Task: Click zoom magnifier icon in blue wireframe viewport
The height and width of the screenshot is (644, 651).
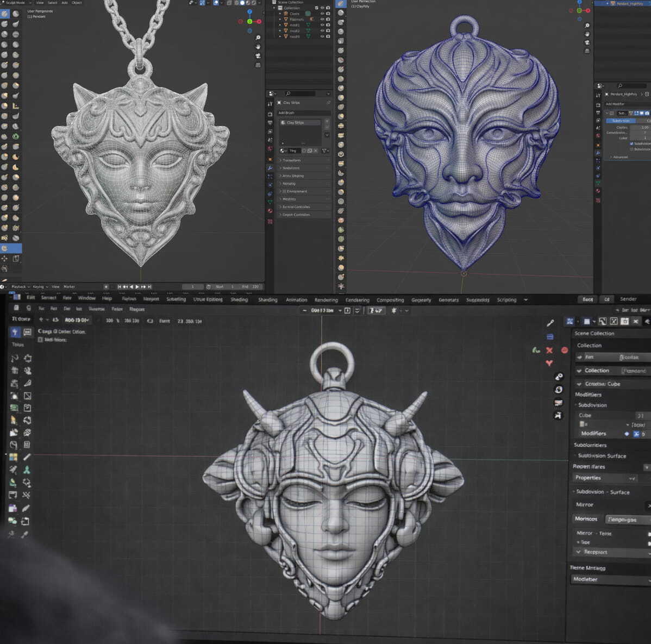Action: click(587, 26)
